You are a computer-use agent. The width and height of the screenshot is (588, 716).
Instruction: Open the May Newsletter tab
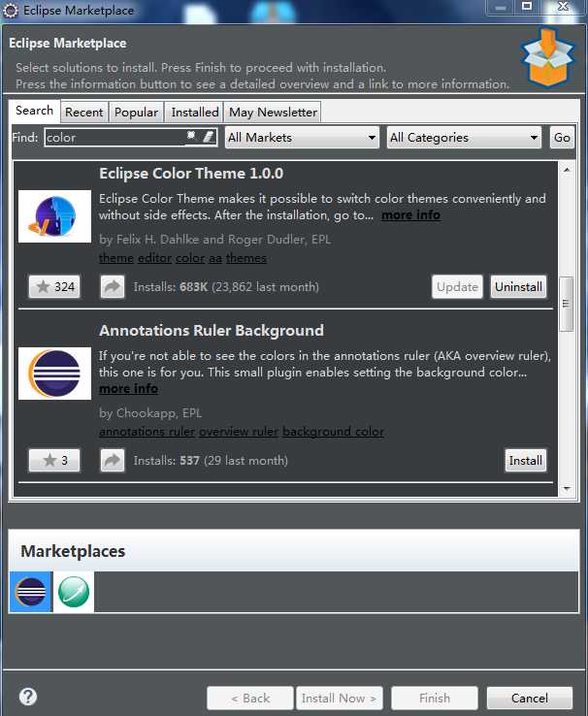pyautogui.click(x=273, y=113)
